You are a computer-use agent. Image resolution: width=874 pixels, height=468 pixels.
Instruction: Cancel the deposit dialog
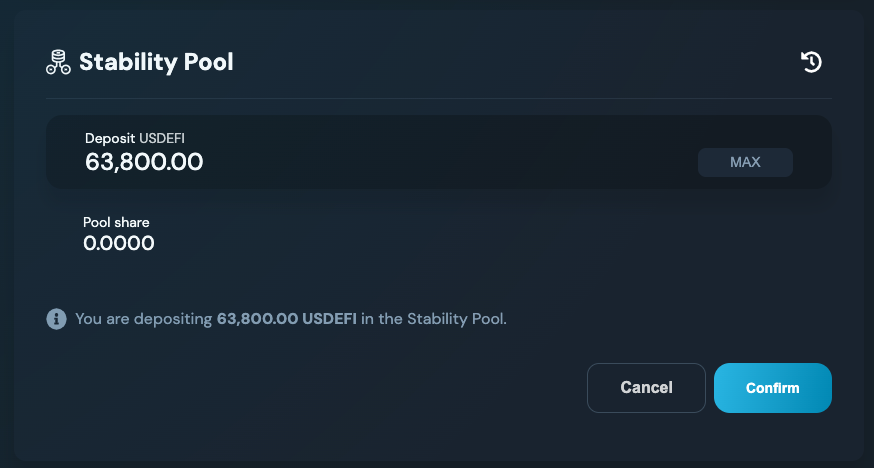coord(646,388)
